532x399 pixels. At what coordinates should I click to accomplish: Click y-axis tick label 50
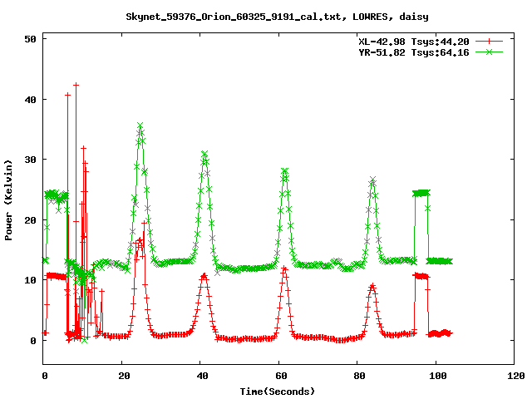coord(30,39)
